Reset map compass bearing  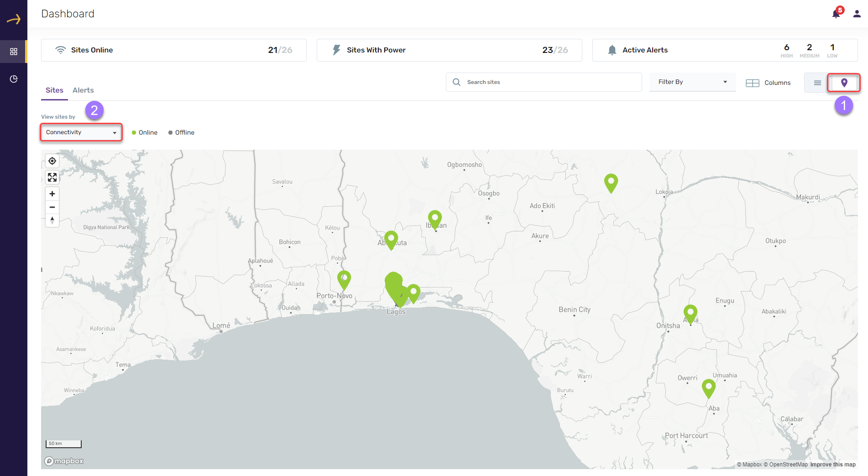(x=52, y=220)
